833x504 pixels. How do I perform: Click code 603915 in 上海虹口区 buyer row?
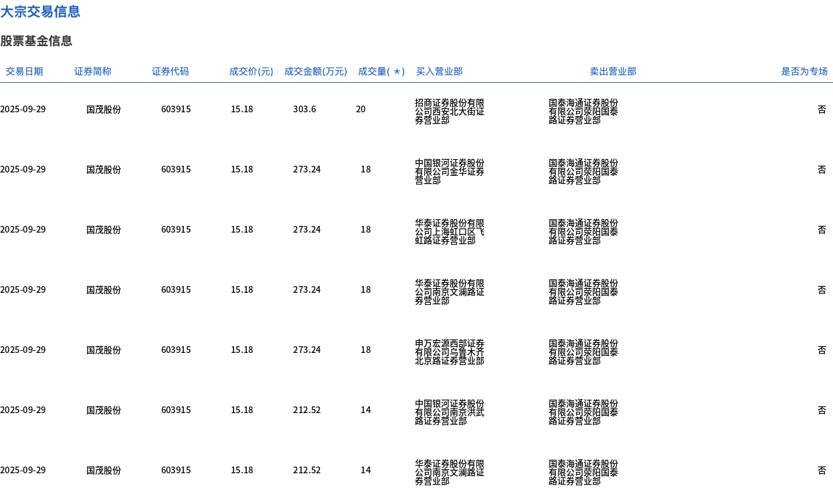pos(176,229)
